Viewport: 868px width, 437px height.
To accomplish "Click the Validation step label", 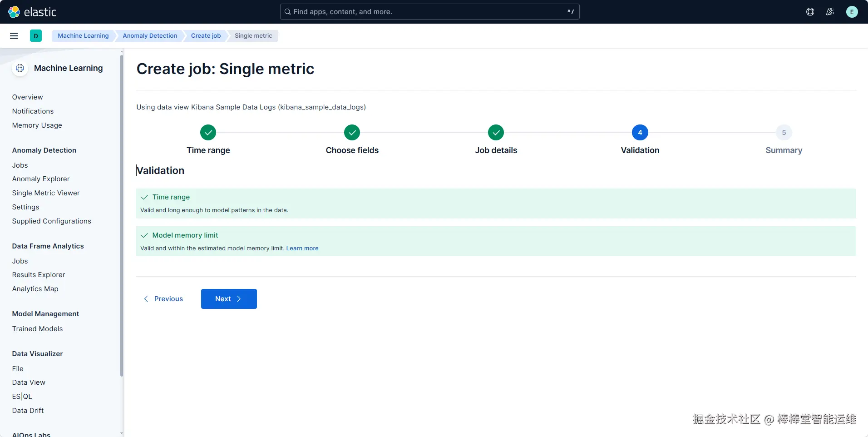I will 640,150.
